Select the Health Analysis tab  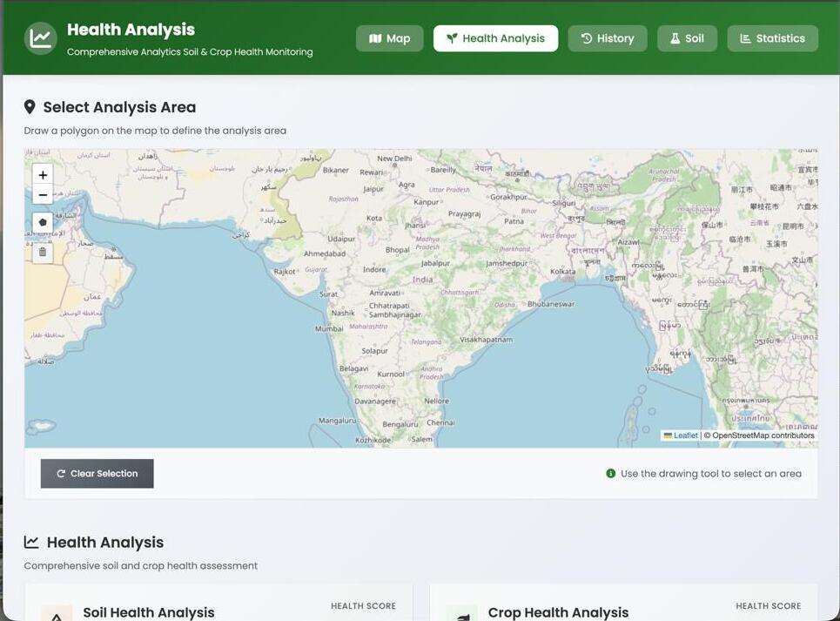click(495, 38)
